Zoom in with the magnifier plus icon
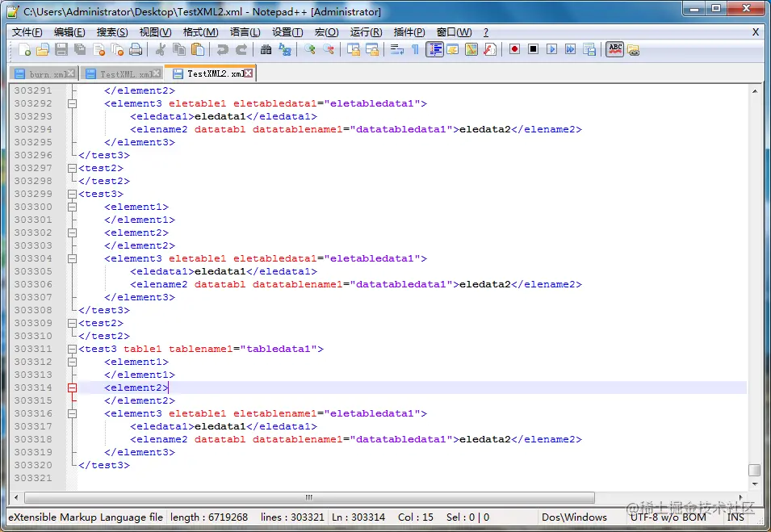The image size is (771, 532). [x=310, y=50]
